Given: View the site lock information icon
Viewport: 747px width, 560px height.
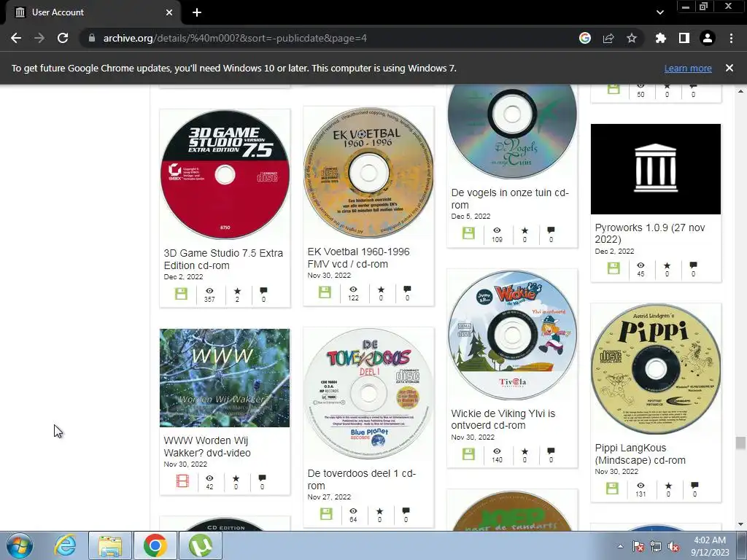Looking at the screenshot, I should coord(92,38).
